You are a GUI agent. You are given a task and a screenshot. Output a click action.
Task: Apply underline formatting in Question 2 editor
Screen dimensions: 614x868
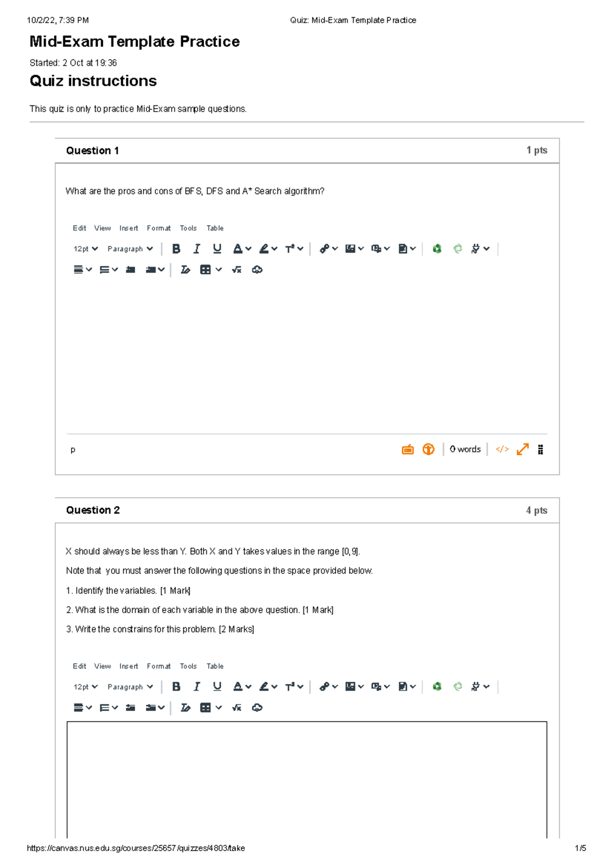(217, 686)
